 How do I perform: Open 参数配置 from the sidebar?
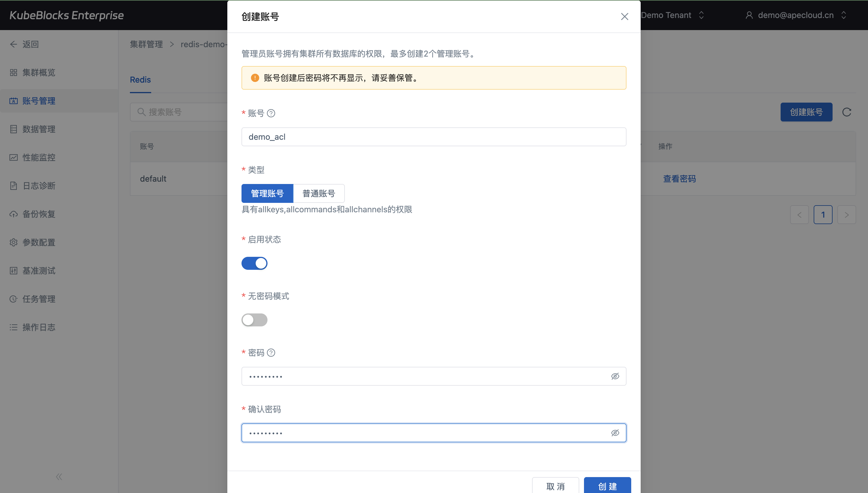pos(39,242)
